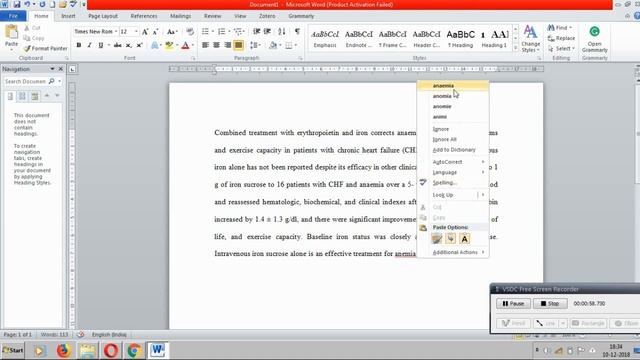The height and width of the screenshot is (360, 640).
Task: Apply the Heading 1 style
Action: pyautogui.click(x=494, y=39)
